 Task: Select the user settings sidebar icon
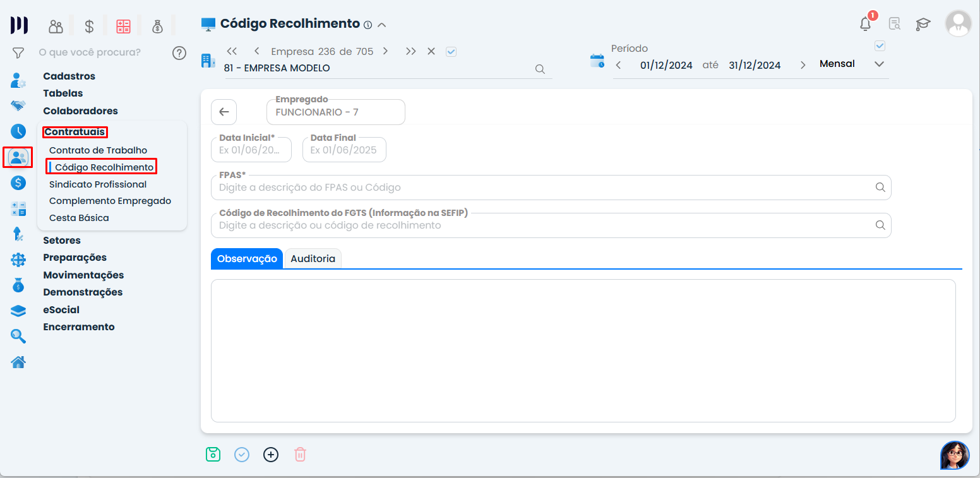(x=18, y=80)
